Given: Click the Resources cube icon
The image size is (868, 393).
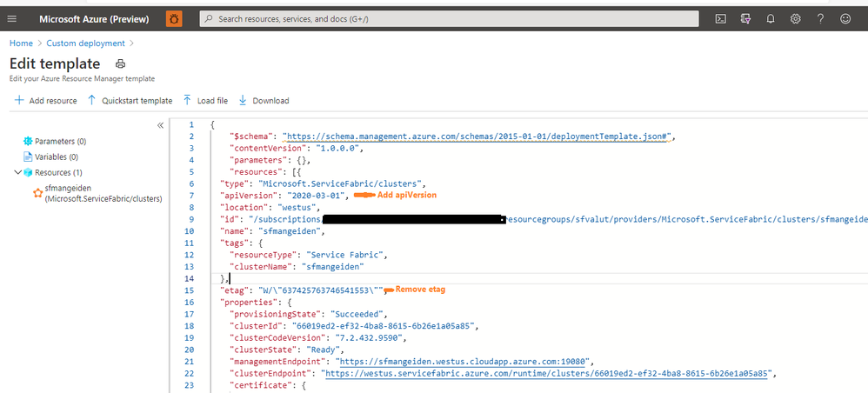Looking at the screenshot, I should click(28, 172).
